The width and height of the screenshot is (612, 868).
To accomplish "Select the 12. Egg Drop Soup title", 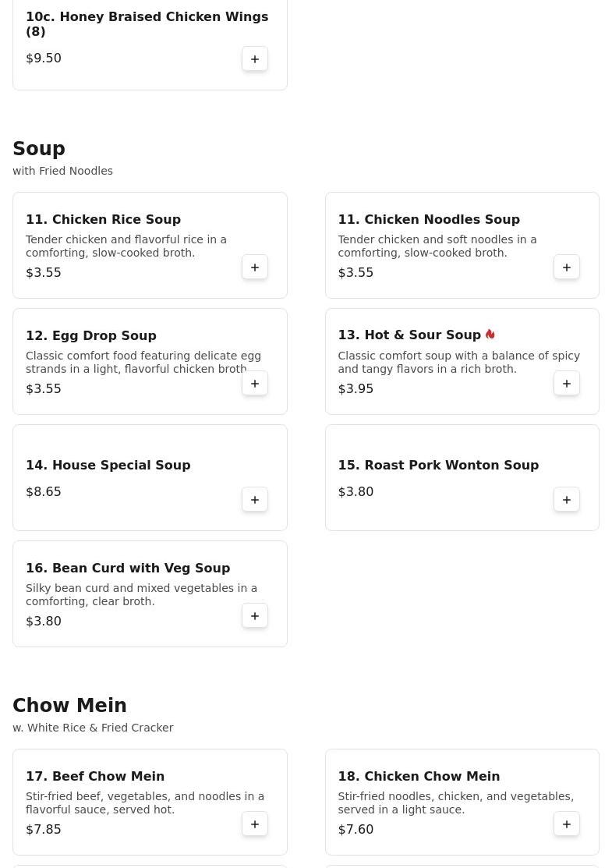I will coord(91,335).
